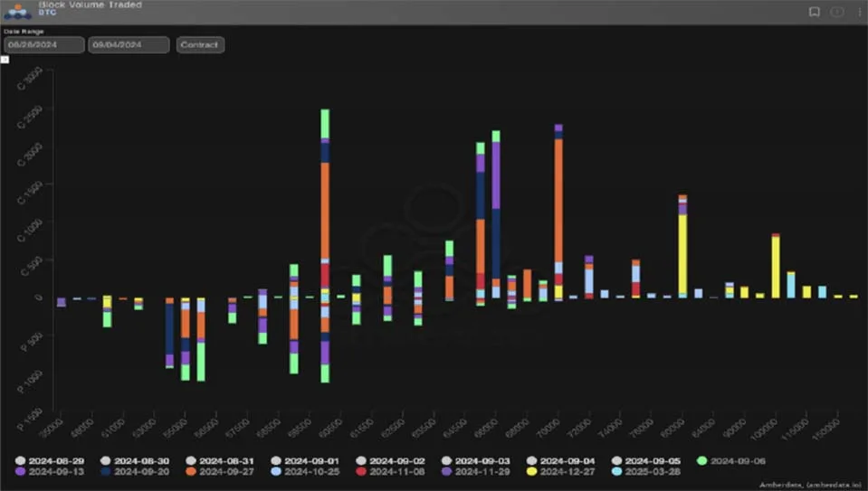Click the Block Volume Traded title
Image resolution: width=868 pixels, height=491 pixels.
(x=91, y=5)
